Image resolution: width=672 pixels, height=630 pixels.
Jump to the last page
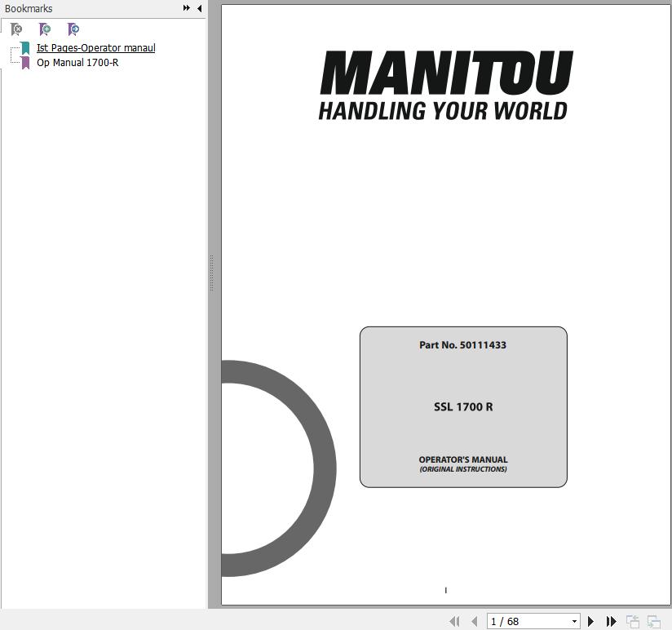(611, 621)
